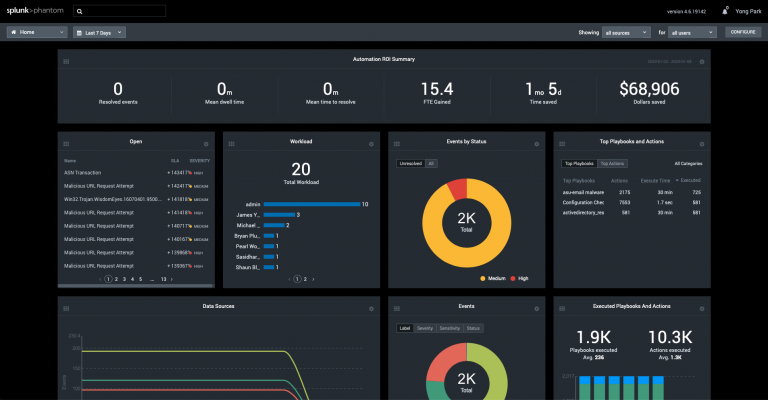Image resolution: width=768 pixels, height=400 pixels.
Task: Open the asu-email malware playbook
Action: pos(583,192)
